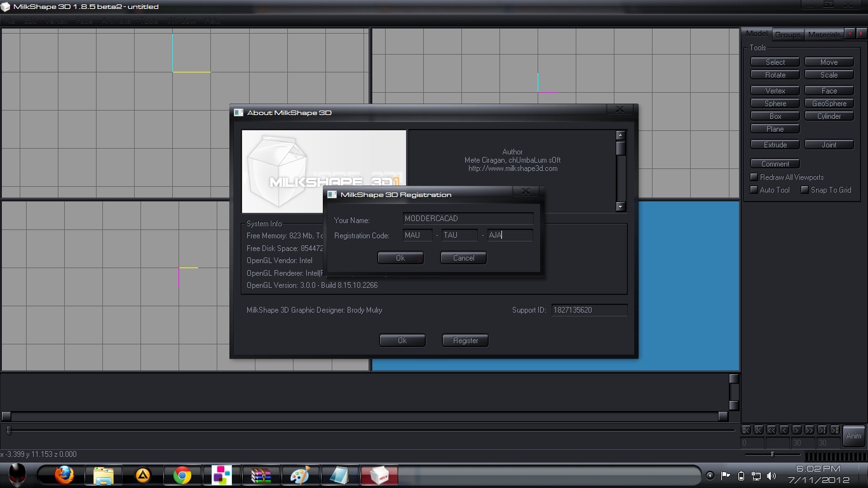
Task: Open the File menu
Action: click(x=10, y=20)
